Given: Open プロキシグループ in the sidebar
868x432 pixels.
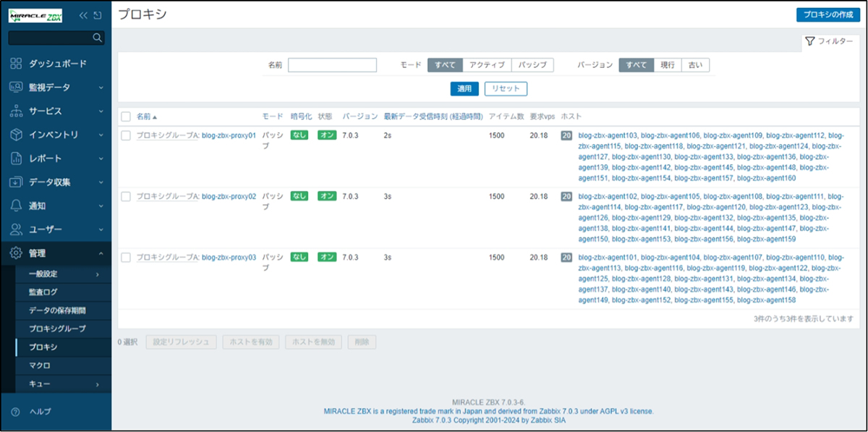Looking at the screenshot, I should coord(57,329).
